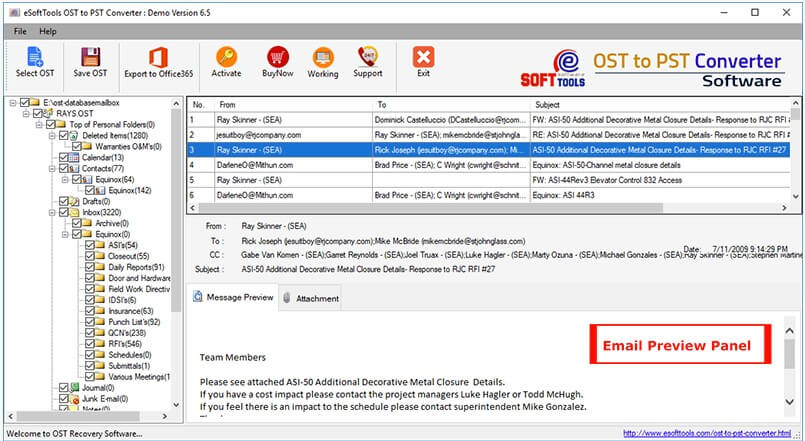Viewport: 805px width, 441px height.
Task: Collapse the Equinox(0) inbox subfolder node
Action: (65, 234)
